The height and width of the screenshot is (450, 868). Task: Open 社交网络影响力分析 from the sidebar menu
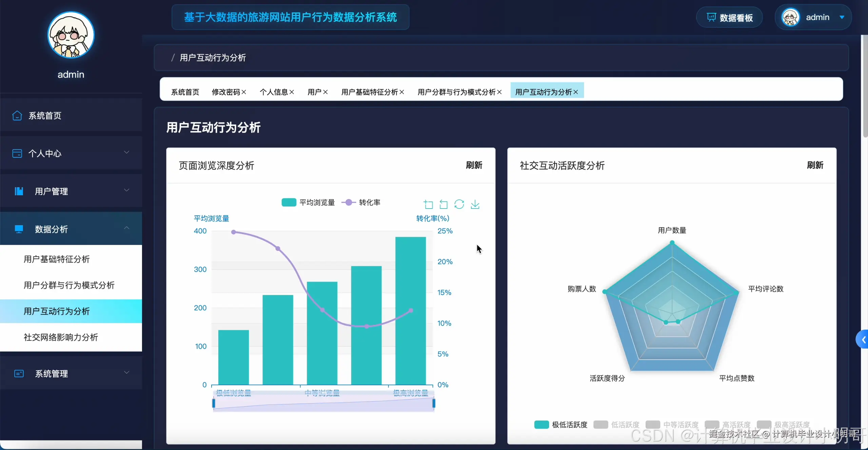[61, 337]
